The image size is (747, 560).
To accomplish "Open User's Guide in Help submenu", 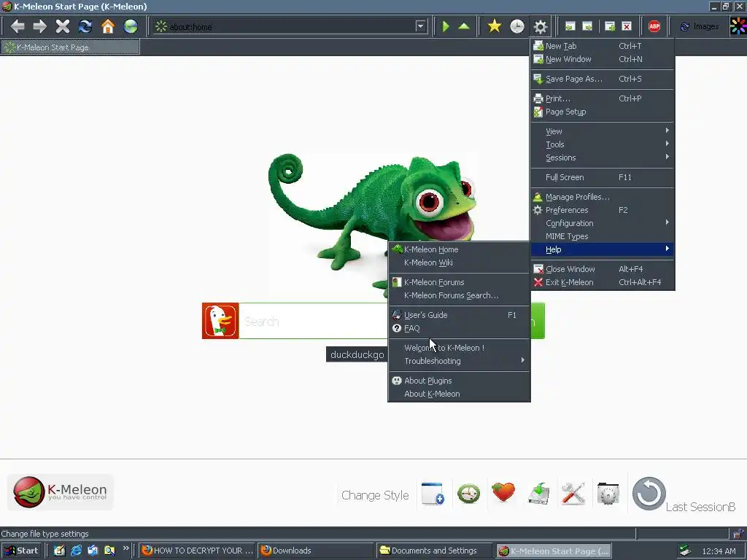I will [x=460, y=315].
